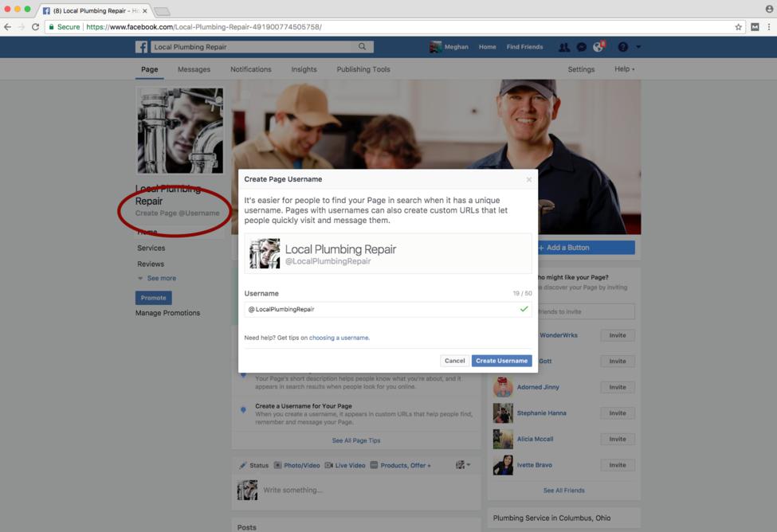Click the browser back arrow
Screen dimensions: 777x532
[x=7, y=27]
